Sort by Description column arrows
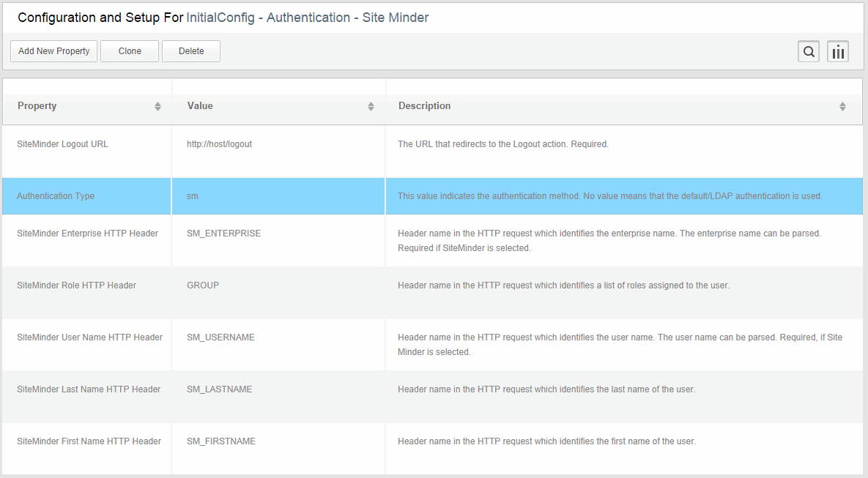The image size is (868, 478). [842, 107]
